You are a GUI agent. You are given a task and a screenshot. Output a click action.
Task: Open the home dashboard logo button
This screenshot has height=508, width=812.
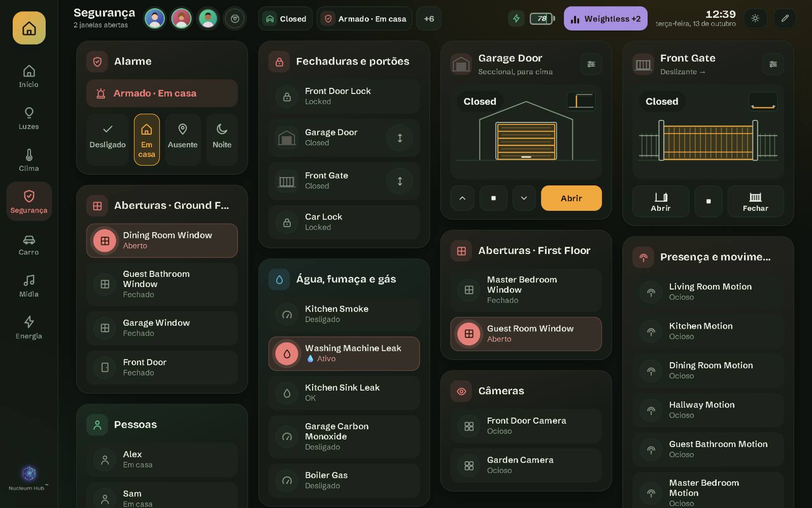coord(29,28)
